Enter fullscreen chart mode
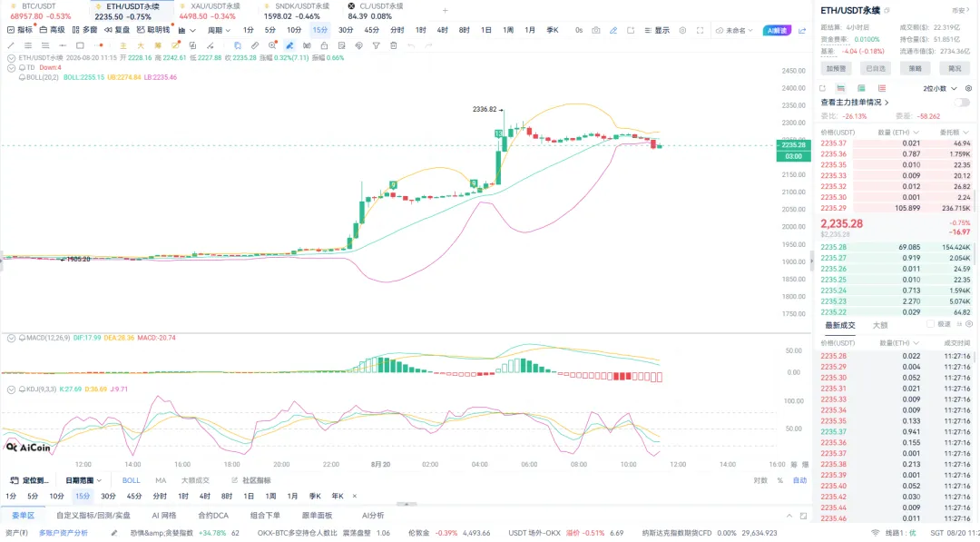The height and width of the screenshot is (542, 980). (x=700, y=30)
